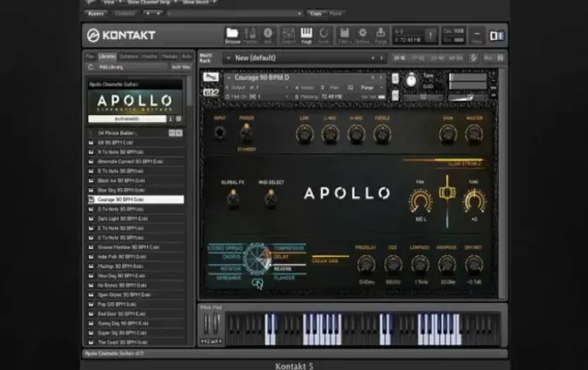Toggle the Power Standby switch
The height and width of the screenshot is (370, 588).
(x=246, y=133)
